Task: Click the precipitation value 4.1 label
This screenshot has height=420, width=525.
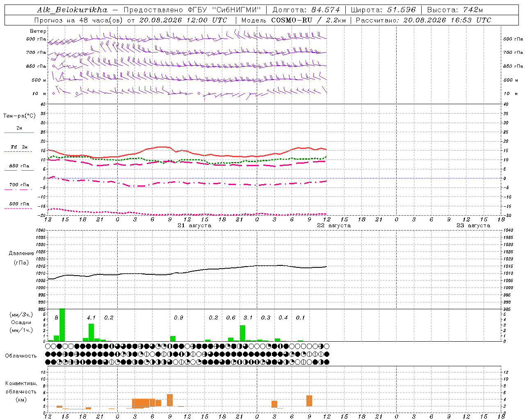Action: point(91,317)
